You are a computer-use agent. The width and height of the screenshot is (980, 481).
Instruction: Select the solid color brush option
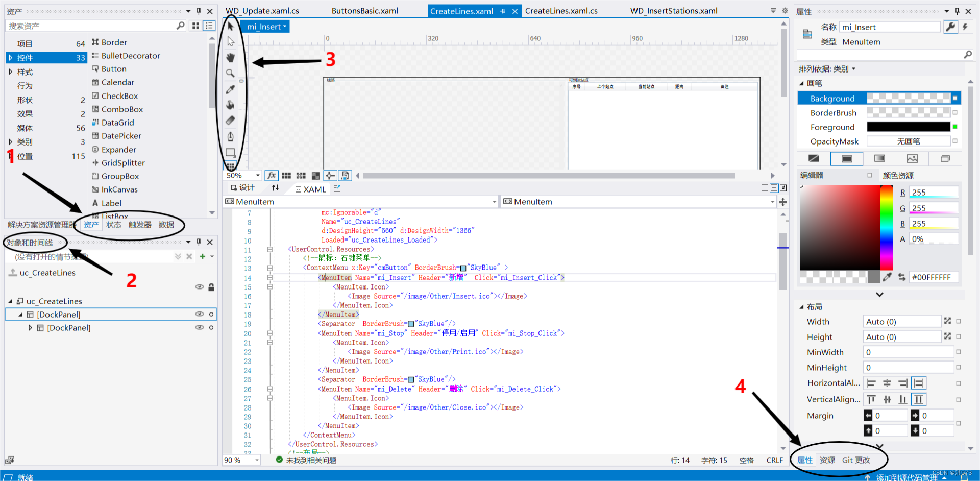tap(847, 159)
